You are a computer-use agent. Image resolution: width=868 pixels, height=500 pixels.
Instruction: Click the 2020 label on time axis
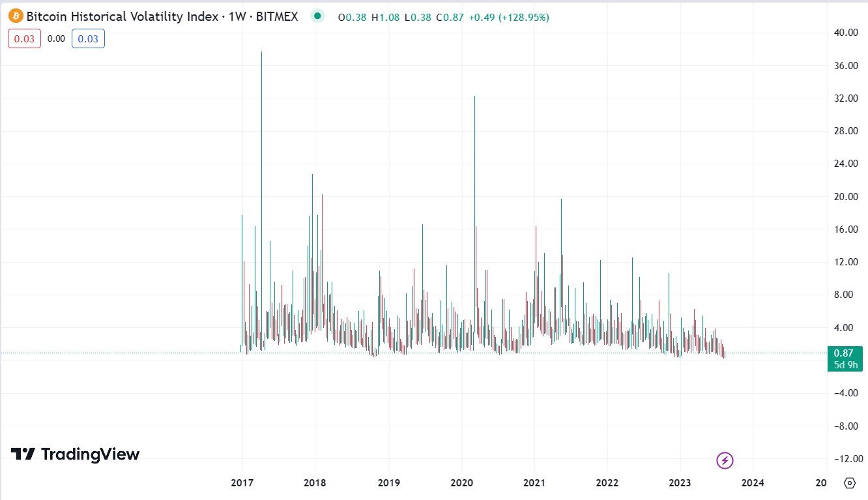tap(461, 483)
